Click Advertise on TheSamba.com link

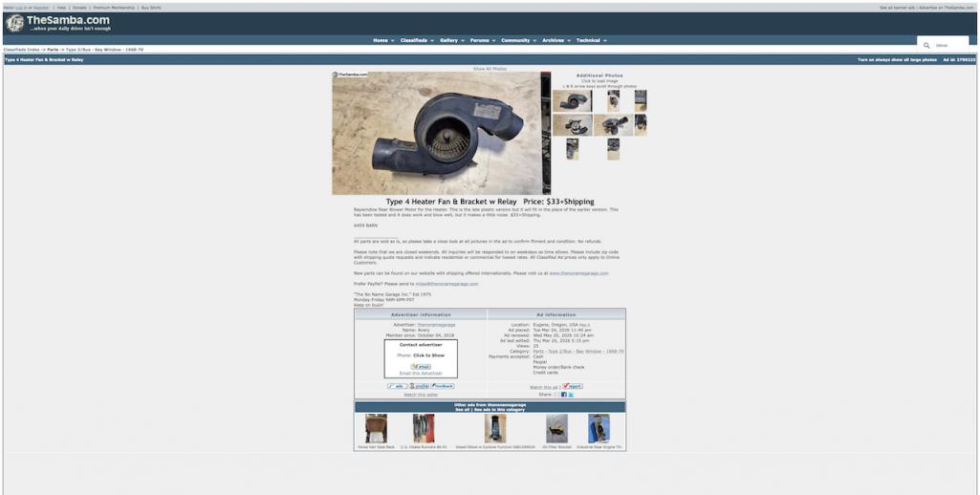tap(947, 8)
